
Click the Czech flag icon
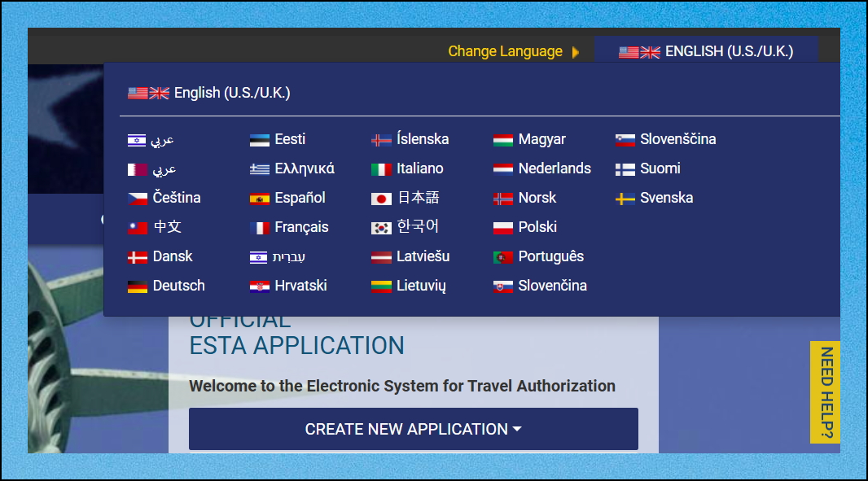tap(138, 198)
